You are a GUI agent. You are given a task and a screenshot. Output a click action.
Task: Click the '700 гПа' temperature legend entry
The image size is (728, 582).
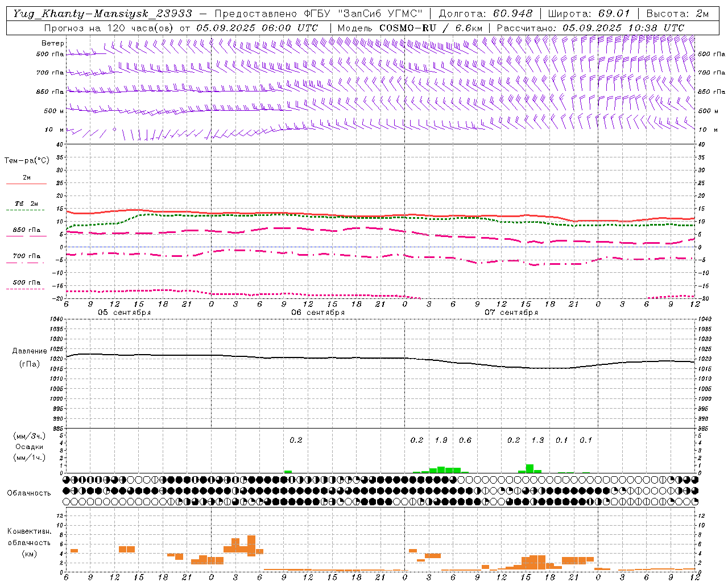(26, 256)
